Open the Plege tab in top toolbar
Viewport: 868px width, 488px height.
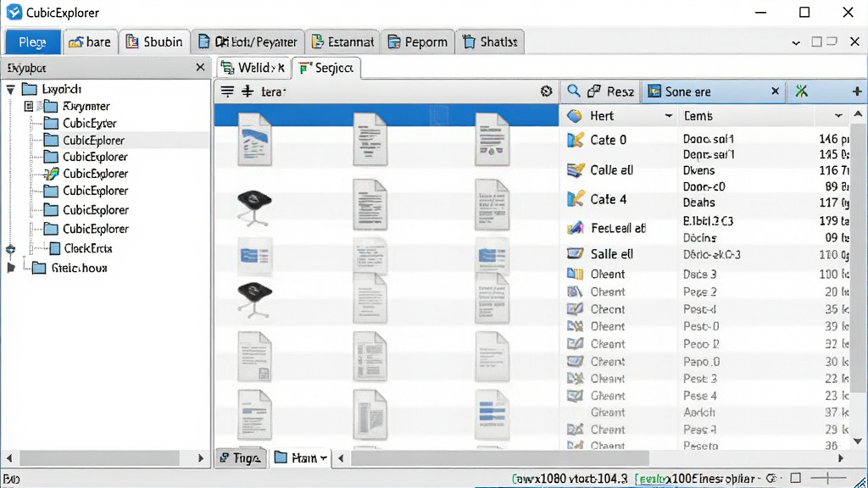(33, 42)
